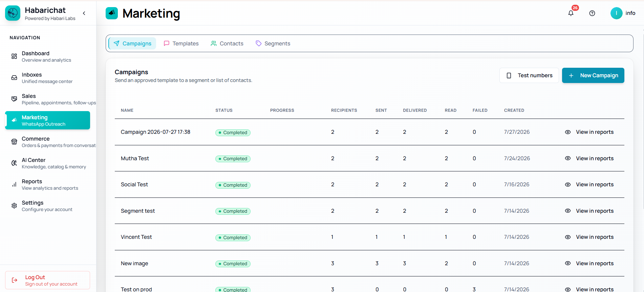Image resolution: width=644 pixels, height=292 pixels.
Task: Open Dashboard from navigation
Action: click(x=47, y=56)
